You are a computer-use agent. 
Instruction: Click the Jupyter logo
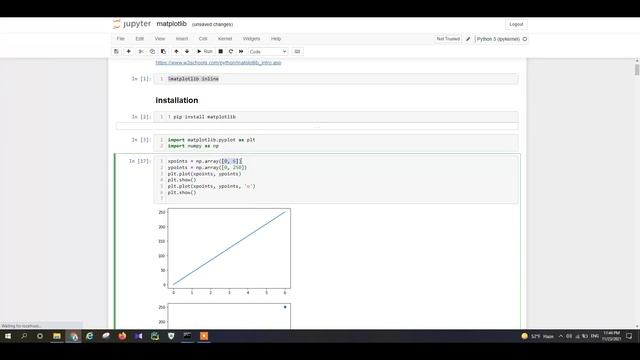(x=132, y=24)
